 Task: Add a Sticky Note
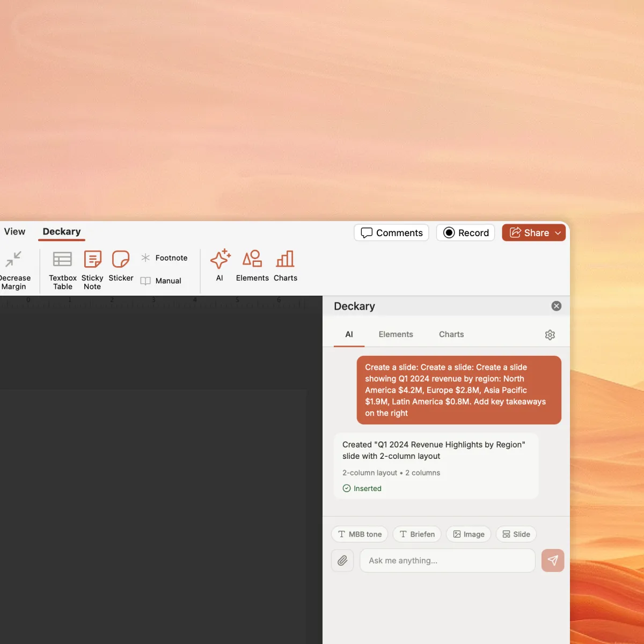pos(92,269)
